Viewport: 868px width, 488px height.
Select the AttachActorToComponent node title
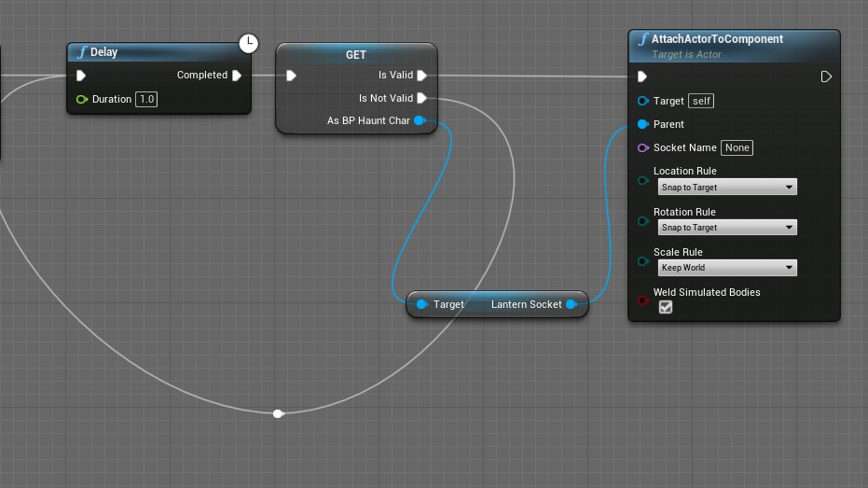(x=717, y=39)
